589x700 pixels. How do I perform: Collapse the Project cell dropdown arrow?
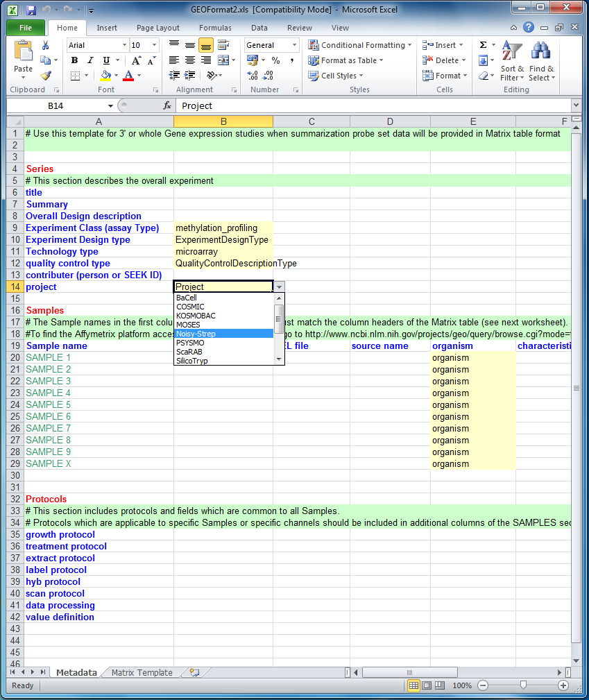(x=279, y=287)
